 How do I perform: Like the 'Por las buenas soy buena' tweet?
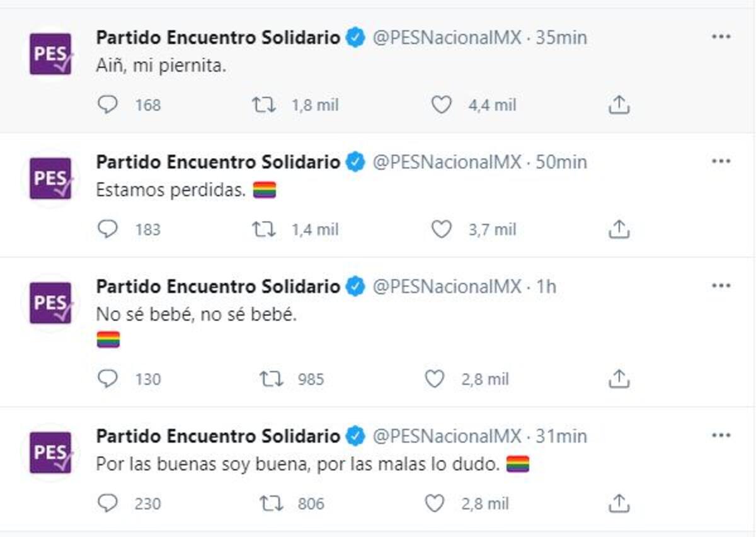click(x=434, y=503)
